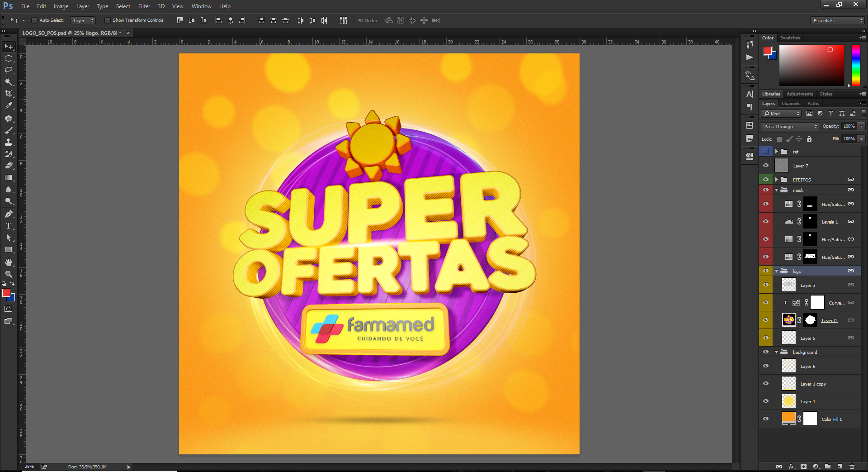Click the lock all padlock icon
Viewport: 868px width, 472px height.
809,139
